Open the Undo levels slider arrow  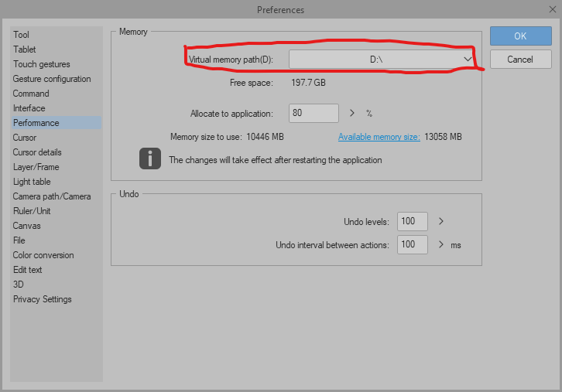tap(441, 221)
